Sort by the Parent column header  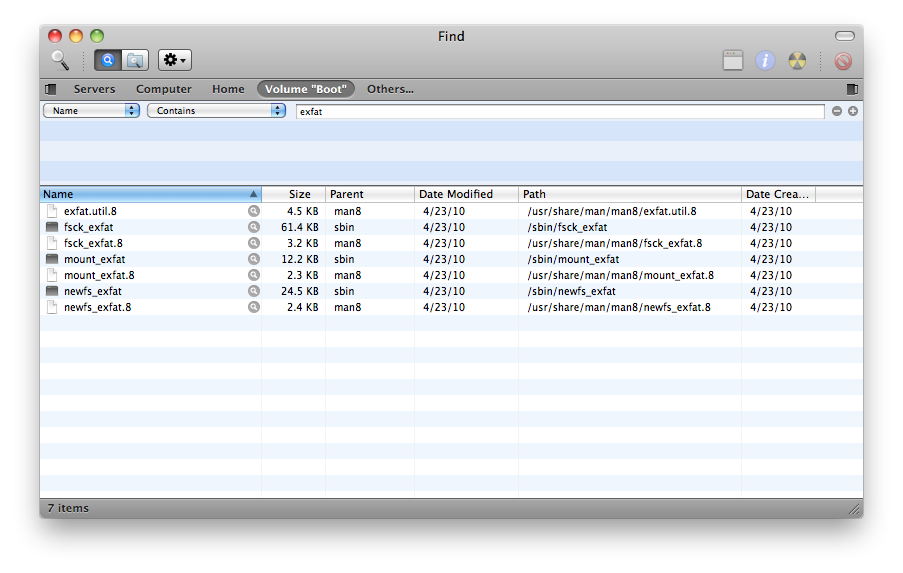point(370,194)
